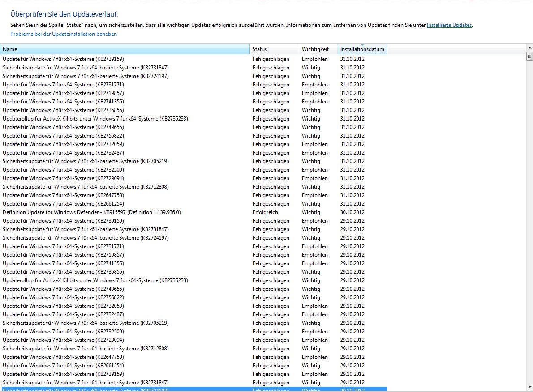
Task: Select Sicherheitsupdate KB2712808 dated 31.10.2012
Action: point(193,187)
